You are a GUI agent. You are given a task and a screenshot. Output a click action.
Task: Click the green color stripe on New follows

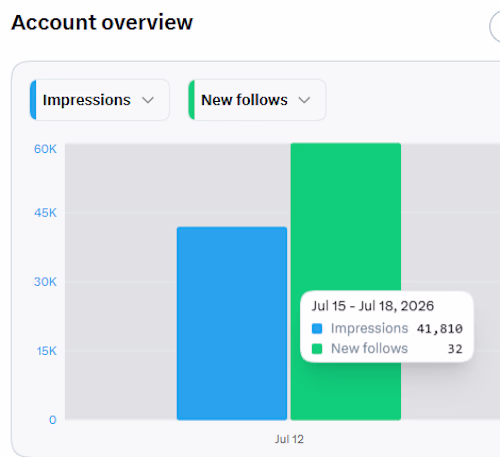[191, 100]
